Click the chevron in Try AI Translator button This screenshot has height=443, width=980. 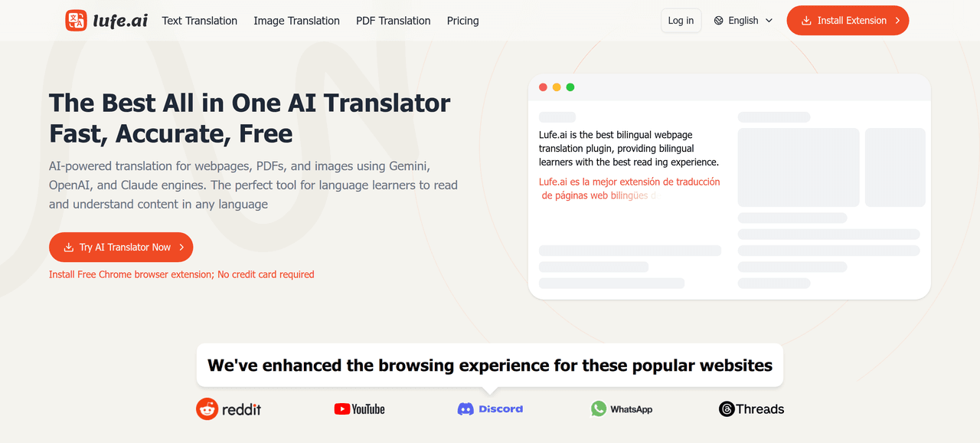[181, 248]
